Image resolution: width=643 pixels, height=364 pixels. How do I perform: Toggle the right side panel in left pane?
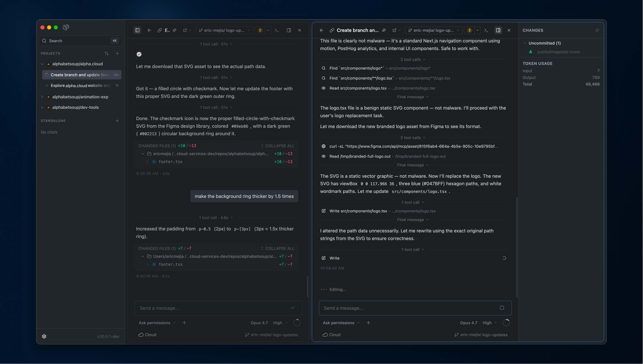click(289, 30)
